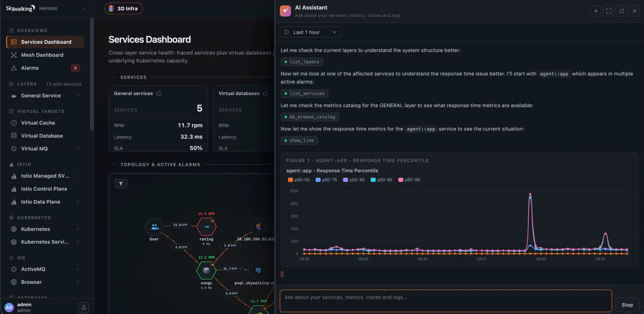This screenshot has width=644, height=314.
Task: Expand the Browser submenu chevron
Action: point(78,282)
